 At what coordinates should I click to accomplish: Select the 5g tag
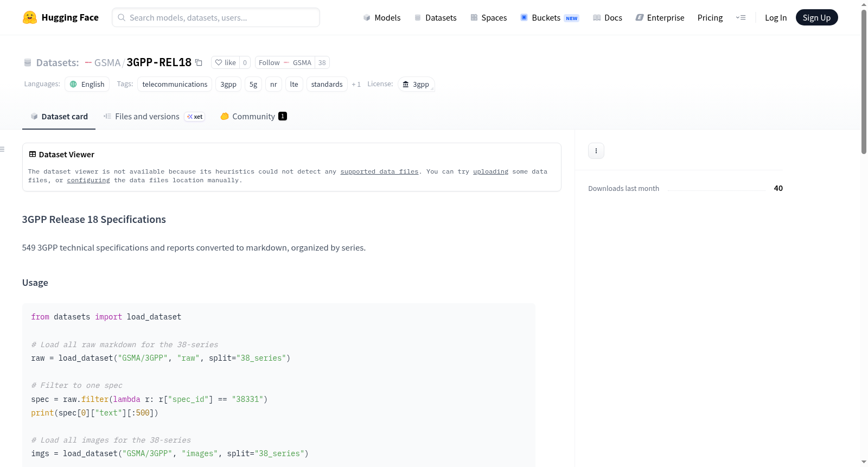253,84
